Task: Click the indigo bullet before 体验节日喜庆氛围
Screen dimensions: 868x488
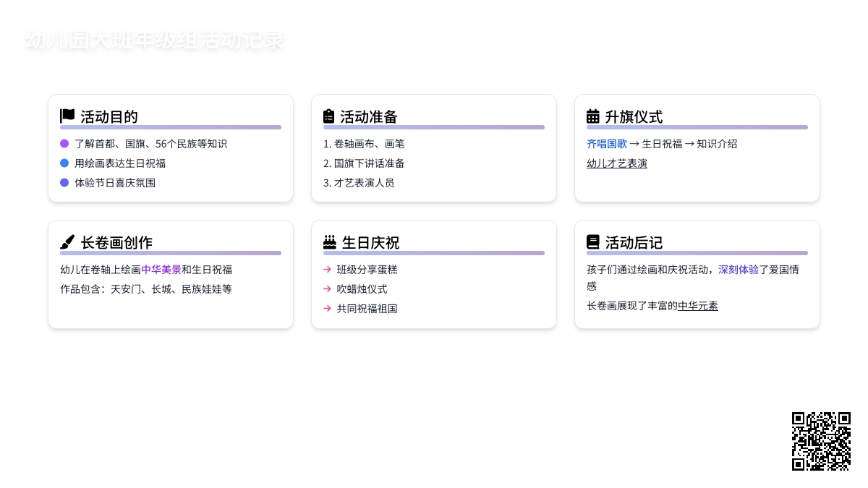Action: (x=64, y=183)
